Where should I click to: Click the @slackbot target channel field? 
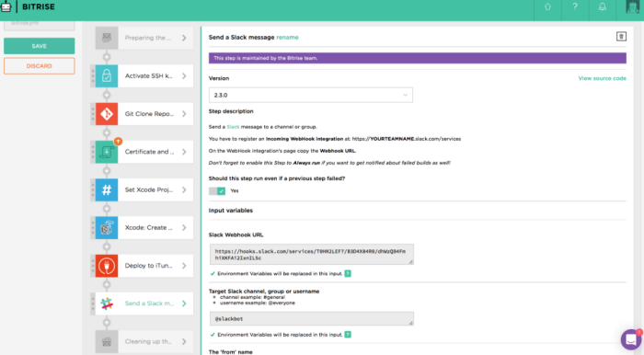coord(311,318)
